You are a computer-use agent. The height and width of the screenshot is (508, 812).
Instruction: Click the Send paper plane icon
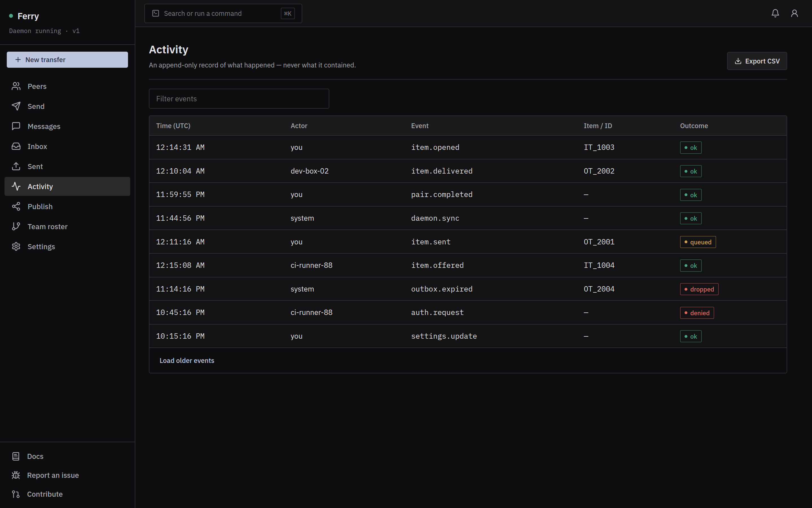pyautogui.click(x=16, y=106)
